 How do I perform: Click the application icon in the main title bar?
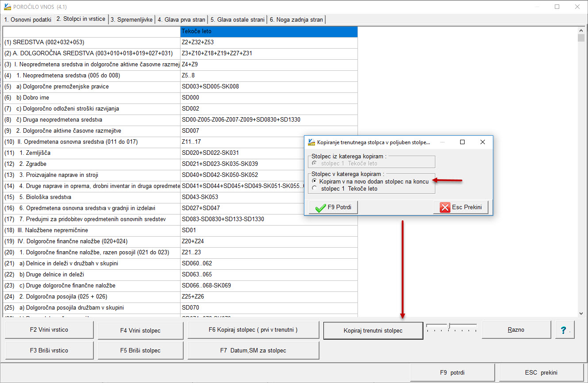pyautogui.click(x=8, y=7)
